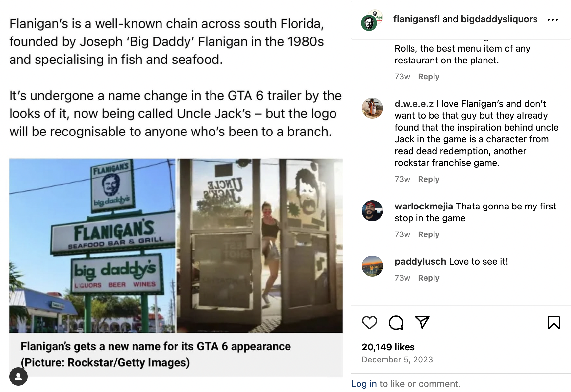The width and height of the screenshot is (571, 392).
Task: Open paddylusch's profile picture
Action: [x=372, y=266]
